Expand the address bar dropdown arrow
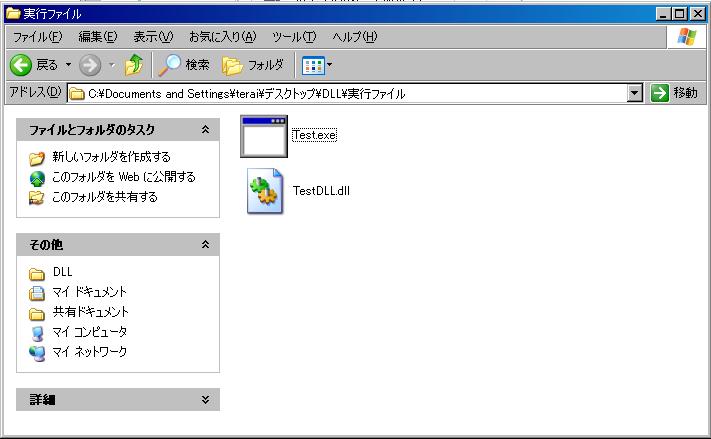Image resolution: width=711 pixels, height=439 pixels. point(634,93)
